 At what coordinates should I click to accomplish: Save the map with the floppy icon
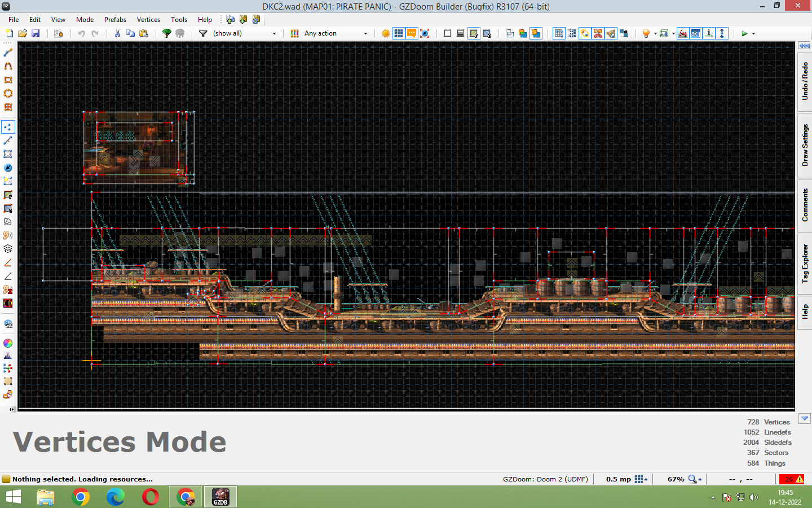click(36, 33)
